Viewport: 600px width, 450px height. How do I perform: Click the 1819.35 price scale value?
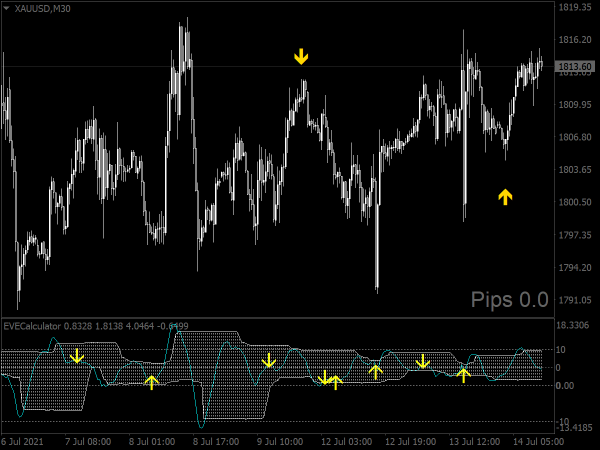click(x=575, y=7)
